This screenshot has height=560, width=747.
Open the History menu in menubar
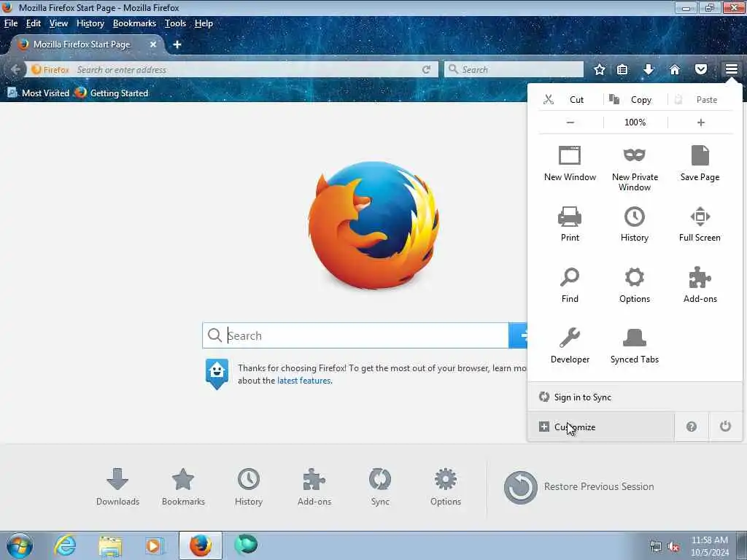pos(90,23)
